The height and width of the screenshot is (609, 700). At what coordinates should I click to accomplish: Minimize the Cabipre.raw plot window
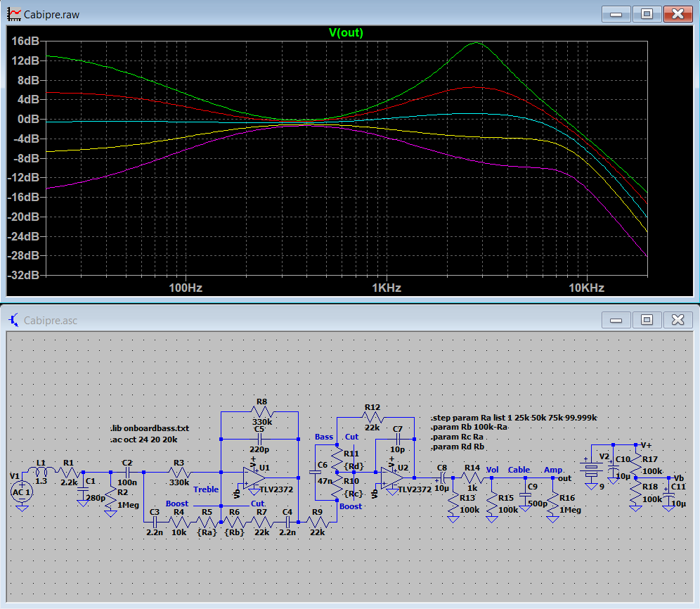[616, 14]
